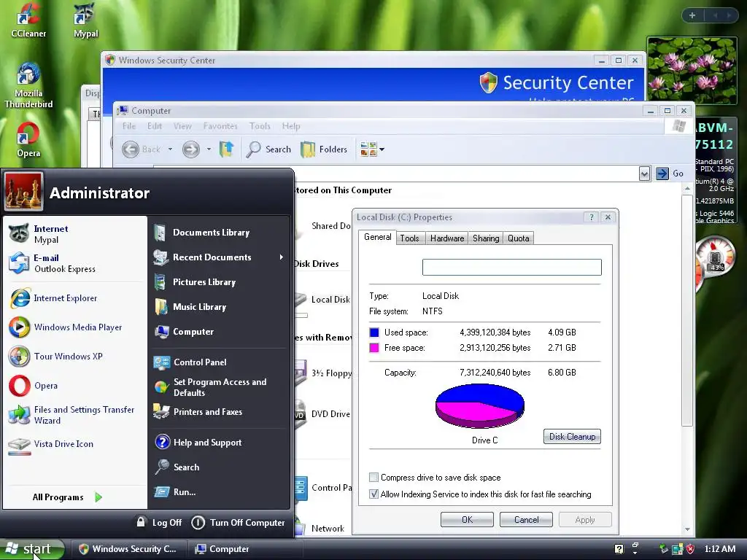Image resolution: width=747 pixels, height=560 pixels.
Task: Click the Go button in address bar
Action: [x=670, y=174]
